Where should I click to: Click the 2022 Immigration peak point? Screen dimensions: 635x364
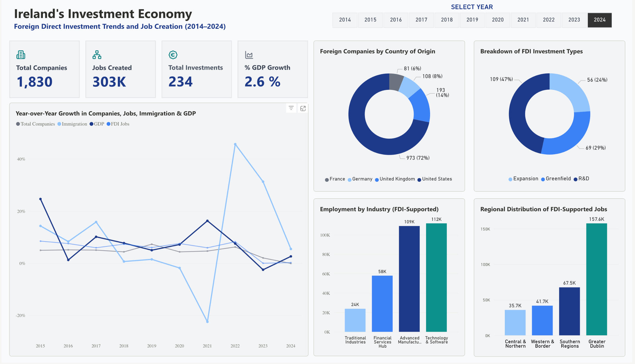coord(235,144)
